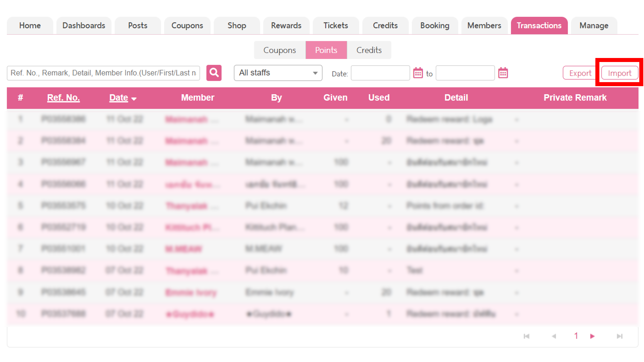The width and height of the screenshot is (644, 362).
Task: Sort transactions by Ref. No.
Action: click(x=63, y=98)
